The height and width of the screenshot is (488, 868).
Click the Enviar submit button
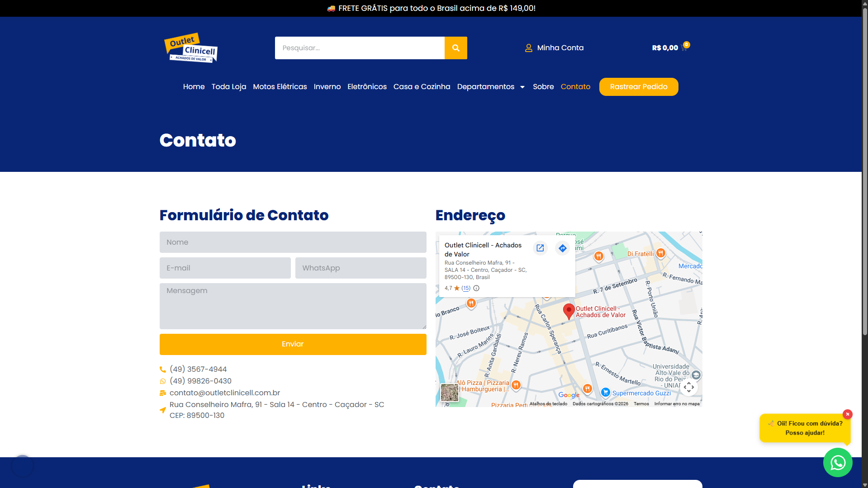(293, 344)
